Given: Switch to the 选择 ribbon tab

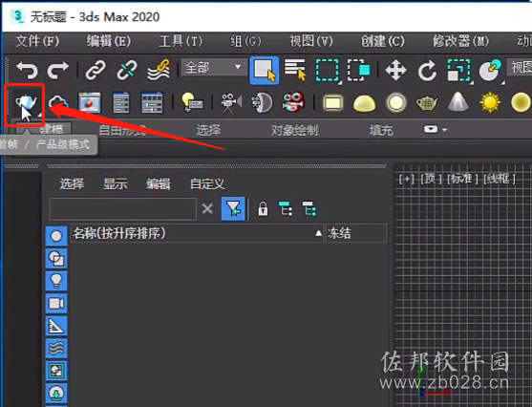Looking at the screenshot, I should pyautogui.click(x=208, y=130).
